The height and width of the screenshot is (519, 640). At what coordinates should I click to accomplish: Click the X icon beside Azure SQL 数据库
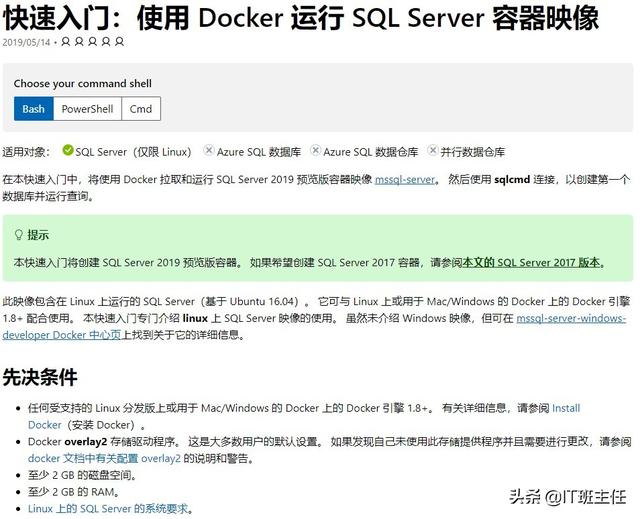[209, 150]
